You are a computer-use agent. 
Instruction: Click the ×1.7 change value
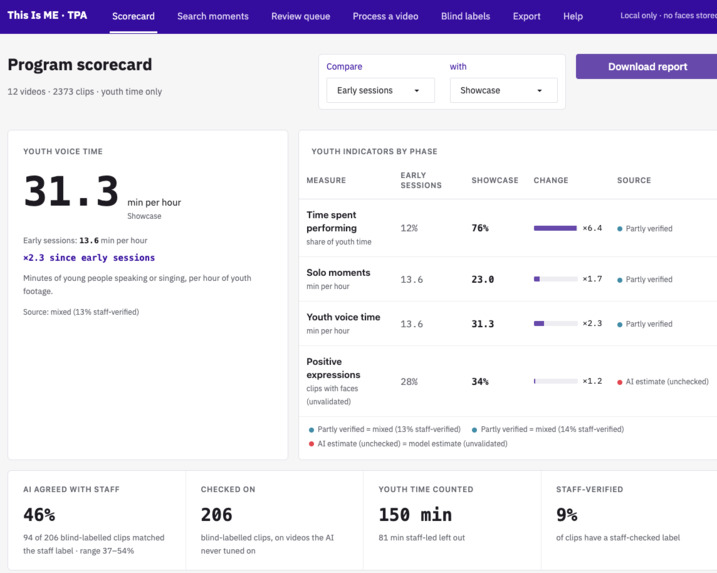point(592,279)
